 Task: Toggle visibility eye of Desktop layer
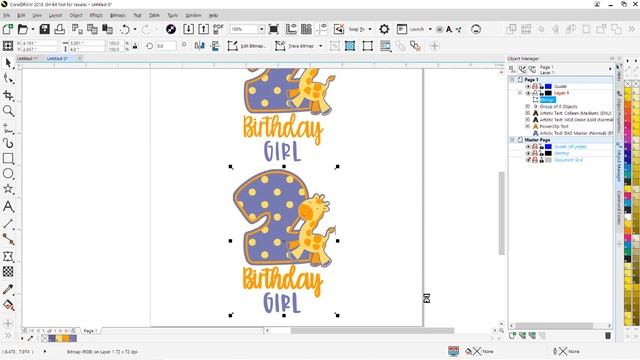(528, 153)
